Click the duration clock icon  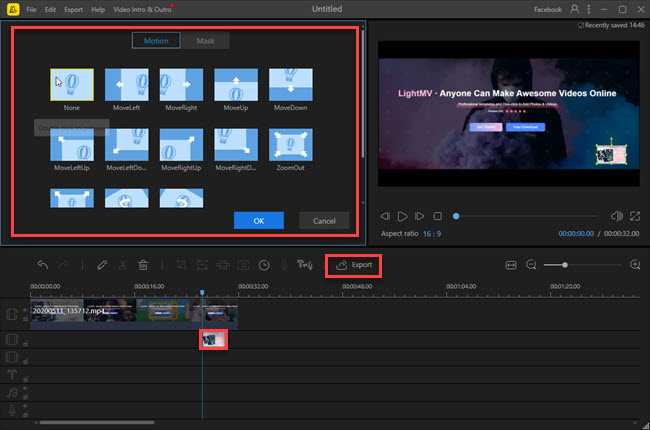tap(264, 265)
